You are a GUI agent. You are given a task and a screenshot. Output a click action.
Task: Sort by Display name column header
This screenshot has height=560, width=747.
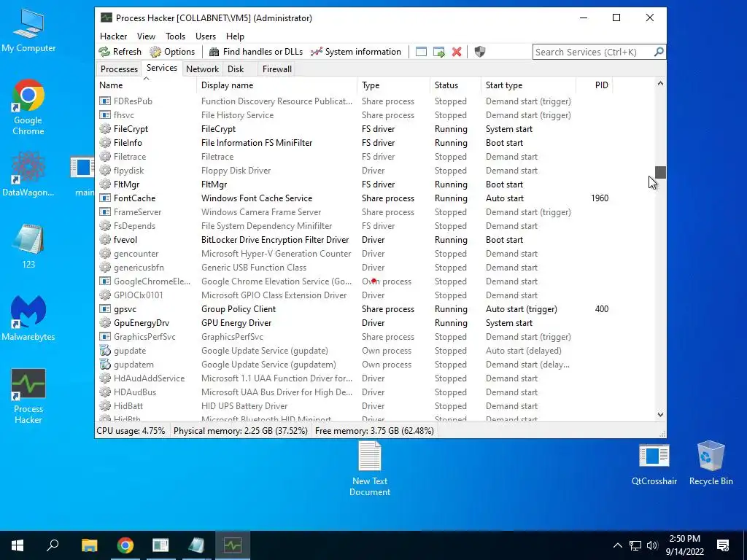[276, 85]
